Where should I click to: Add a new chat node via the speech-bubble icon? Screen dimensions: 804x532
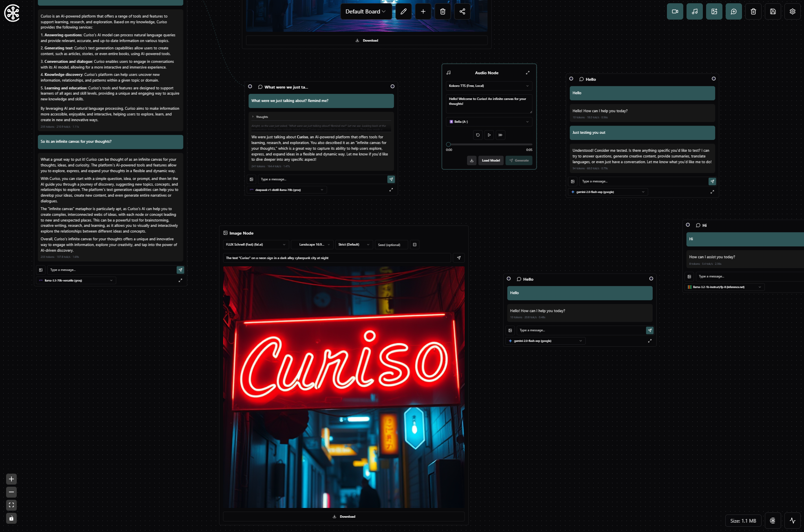(x=734, y=11)
